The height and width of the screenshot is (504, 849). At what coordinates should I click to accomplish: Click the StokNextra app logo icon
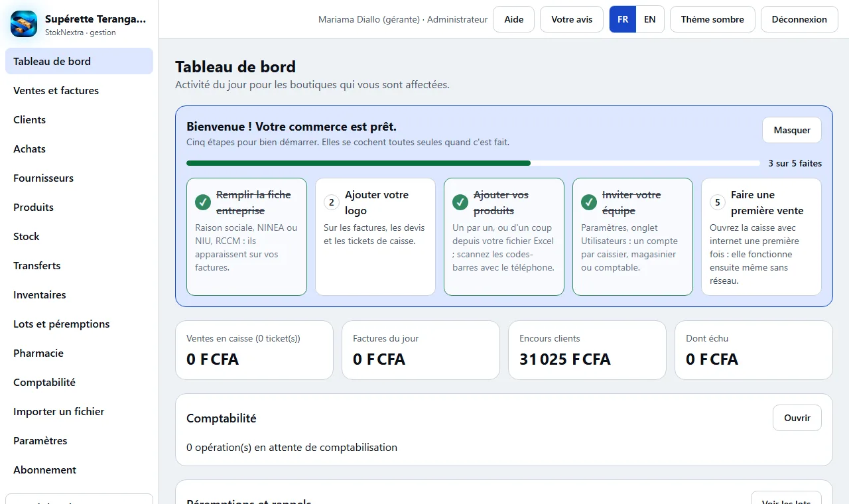point(24,25)
